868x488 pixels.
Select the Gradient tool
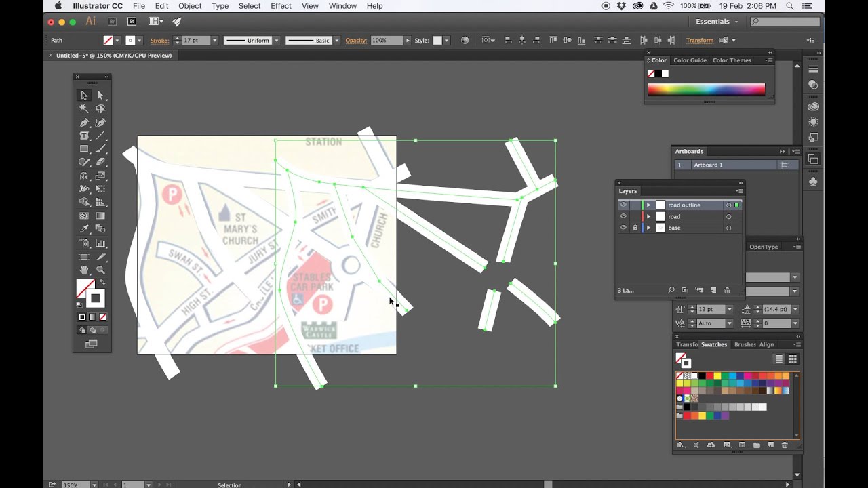click(100, 216)
